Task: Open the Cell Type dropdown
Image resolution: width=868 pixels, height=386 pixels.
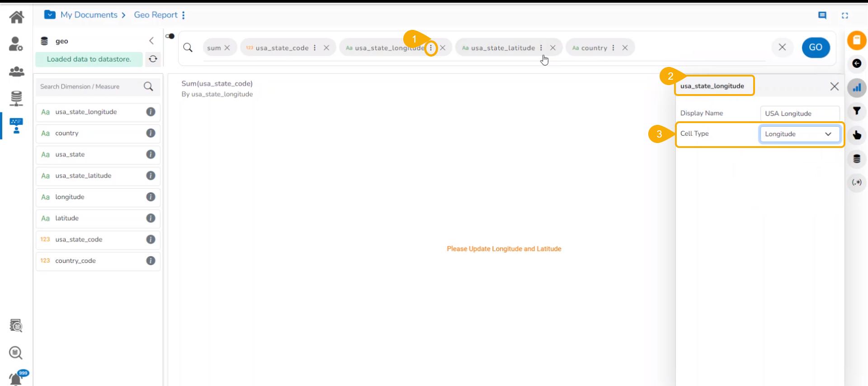Action: point(800,134)
